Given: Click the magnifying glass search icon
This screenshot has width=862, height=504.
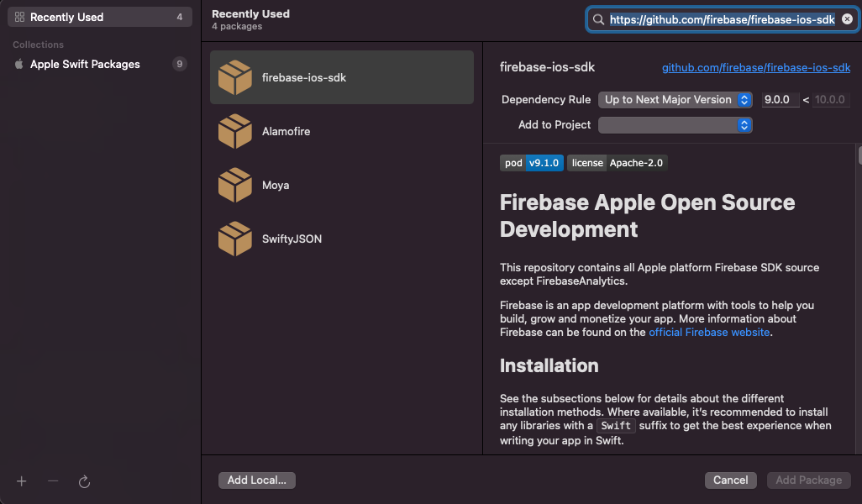Looking at the screenshot, I should 598,20.
